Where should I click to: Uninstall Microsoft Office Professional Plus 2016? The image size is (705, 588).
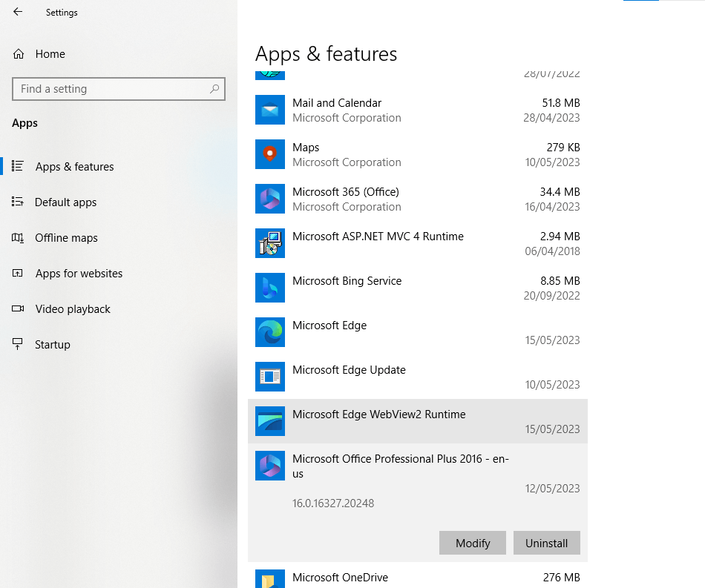point(547,543)
